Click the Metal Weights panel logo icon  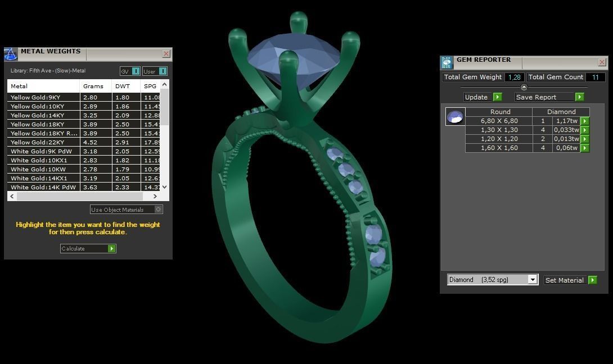coord(11,54)
